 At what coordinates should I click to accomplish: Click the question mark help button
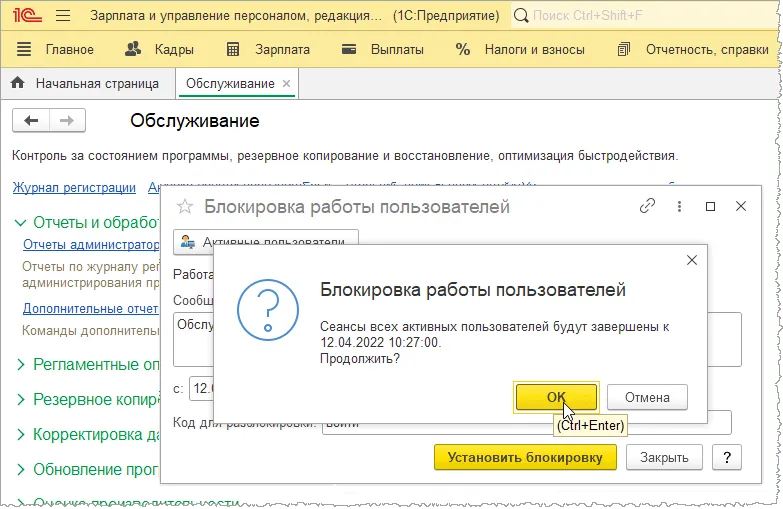click(x=726, y=458)
